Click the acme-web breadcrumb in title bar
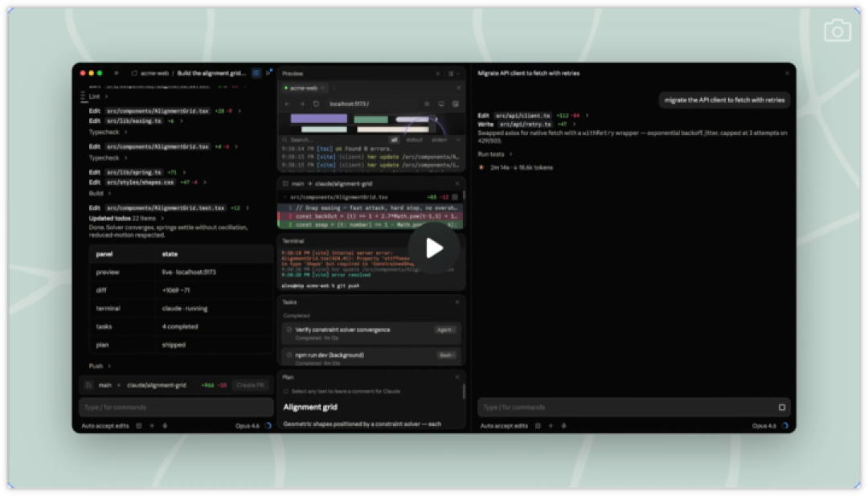Screen dimensions: 868x496 [154, 73]
